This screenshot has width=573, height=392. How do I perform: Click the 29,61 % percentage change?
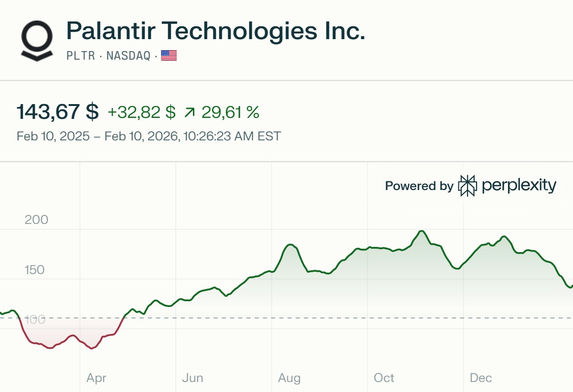pos(230,112)
